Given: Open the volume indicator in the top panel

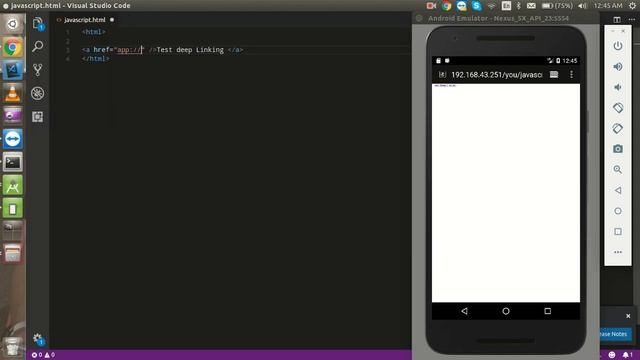Looking at the screenshot, I should coord(582,6).
